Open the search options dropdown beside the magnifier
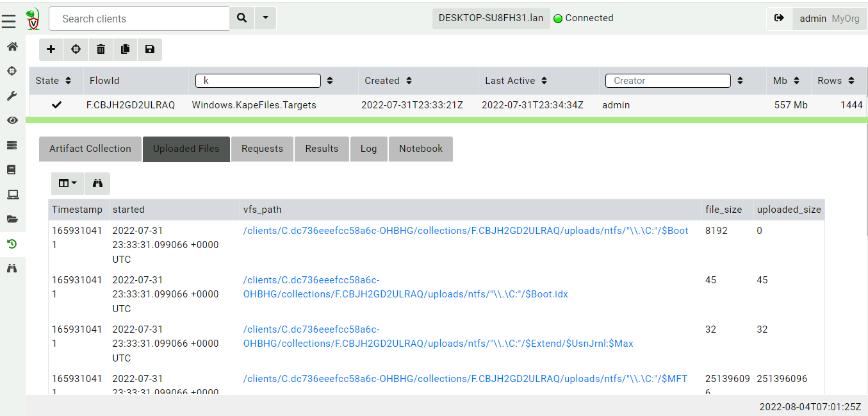Viewport: 868px width, 416px height. (265, 18)
